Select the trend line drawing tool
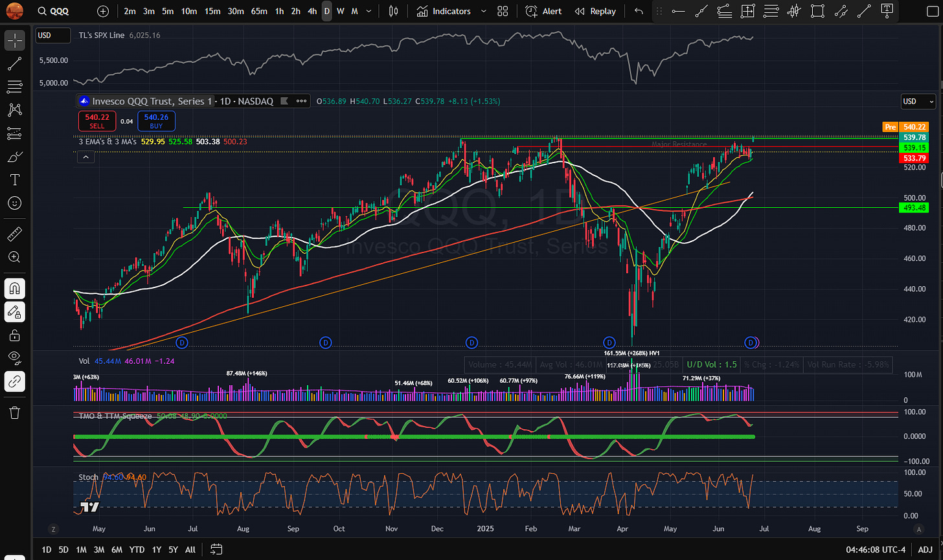Viewport: 943px width, 560px height. pyautogui.click(x=14, y=63)
